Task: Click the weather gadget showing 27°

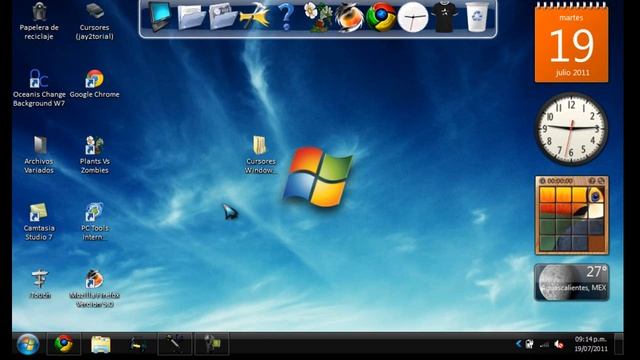Action: point(571,282)
